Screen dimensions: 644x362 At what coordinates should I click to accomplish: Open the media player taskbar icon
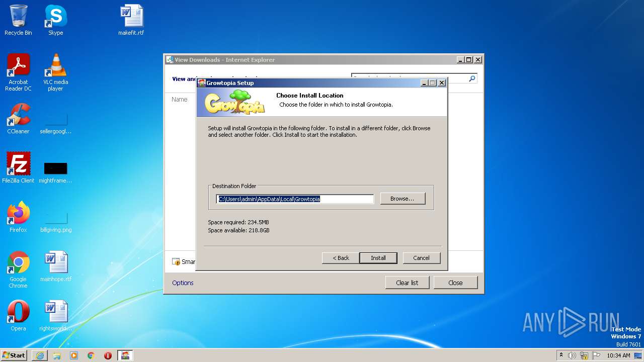pos(74,355)
